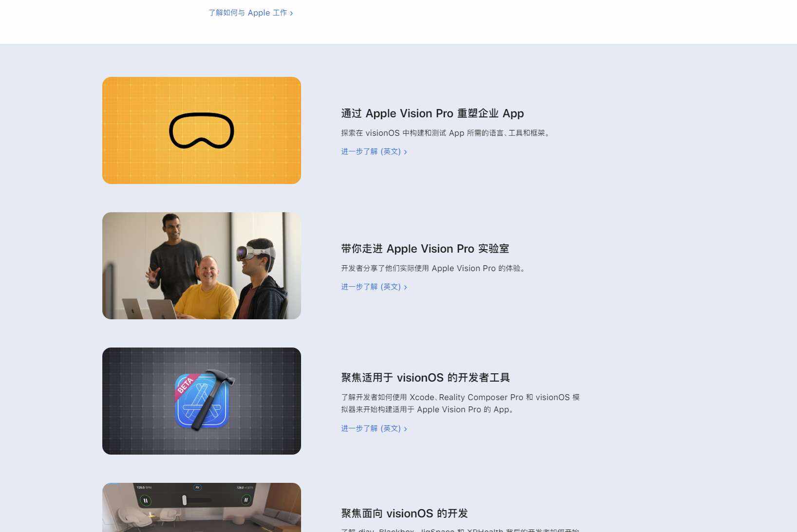Click the description starting with 开发者分享了

click(x=434, y=268)
